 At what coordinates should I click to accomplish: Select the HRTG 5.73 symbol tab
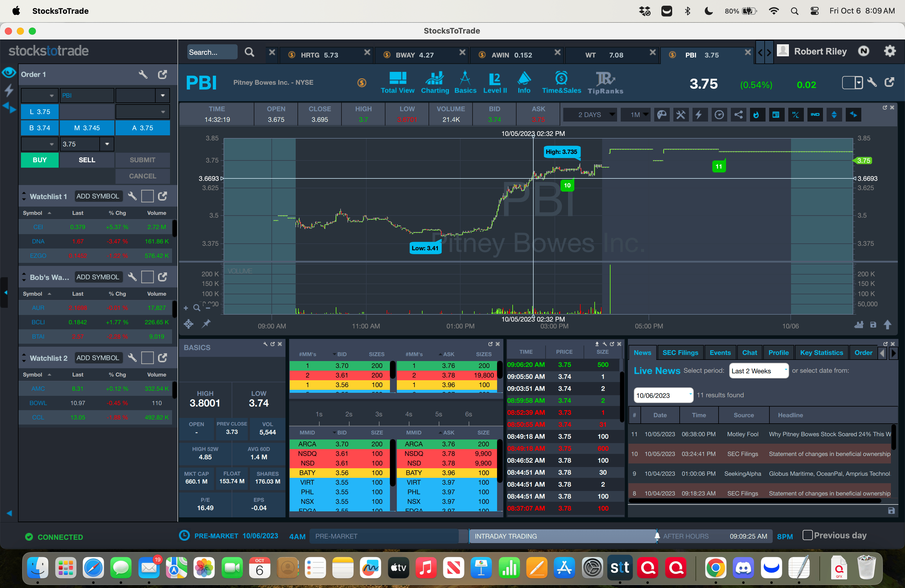[319, 55]
